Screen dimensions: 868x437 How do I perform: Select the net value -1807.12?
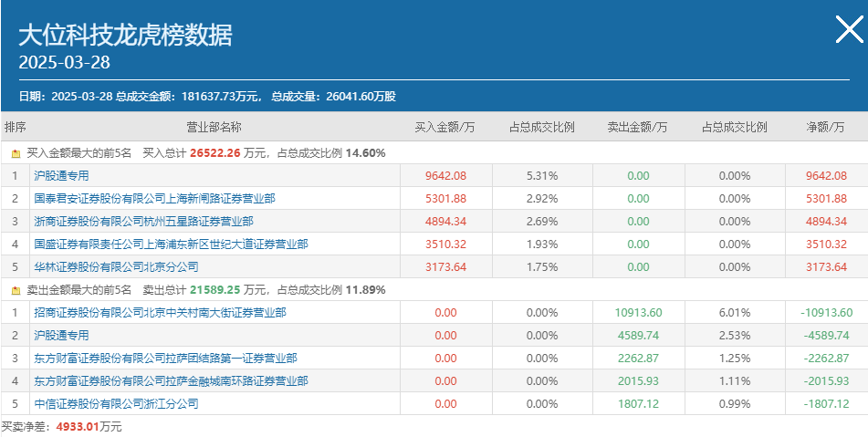click(827, 404)
